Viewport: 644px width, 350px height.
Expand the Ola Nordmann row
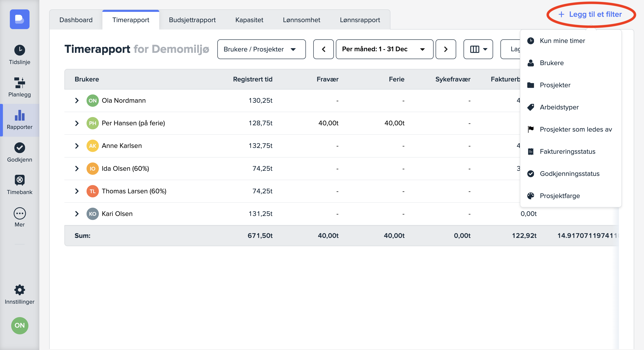pos(77,100)
